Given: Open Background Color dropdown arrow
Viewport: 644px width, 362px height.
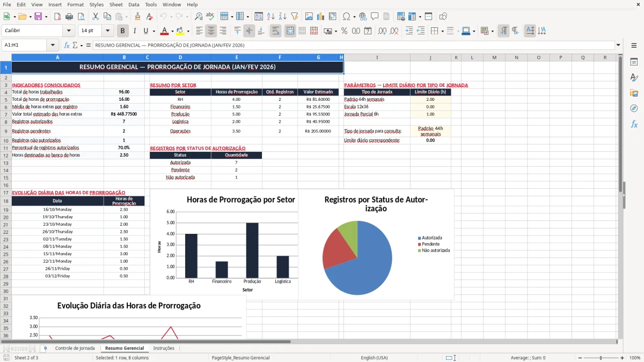Looking at the screenshot, I should click(x=188, y=31).
